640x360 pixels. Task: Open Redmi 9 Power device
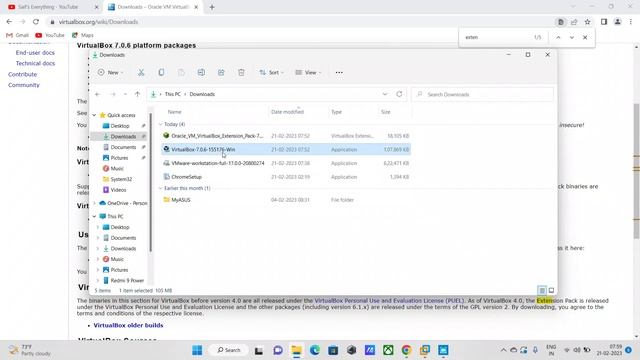127,280
